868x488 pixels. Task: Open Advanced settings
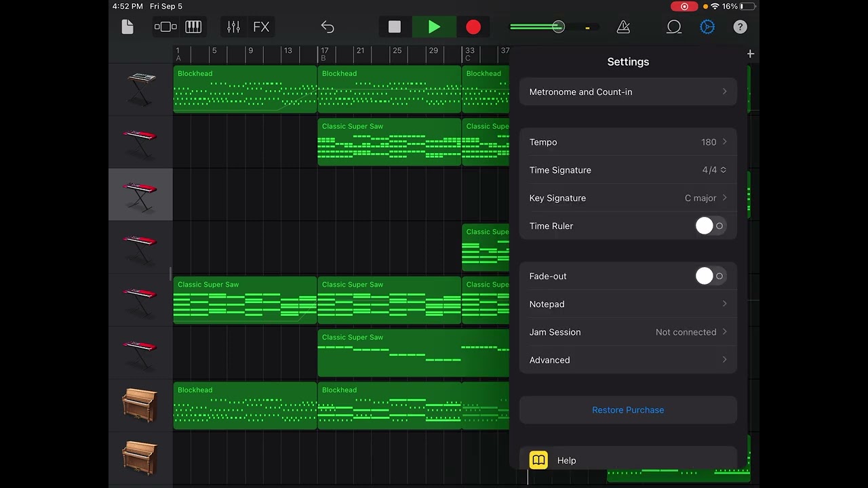coord(628,360)
